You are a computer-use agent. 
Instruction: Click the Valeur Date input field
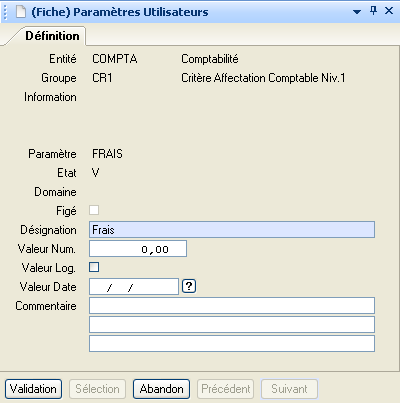[134, 287]
